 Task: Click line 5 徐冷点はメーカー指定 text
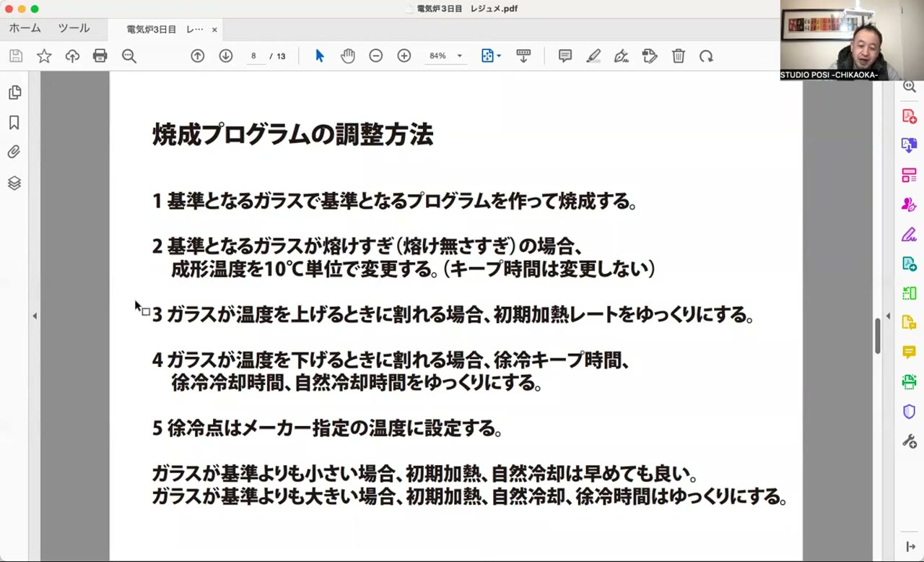click(x=327, y=428)
